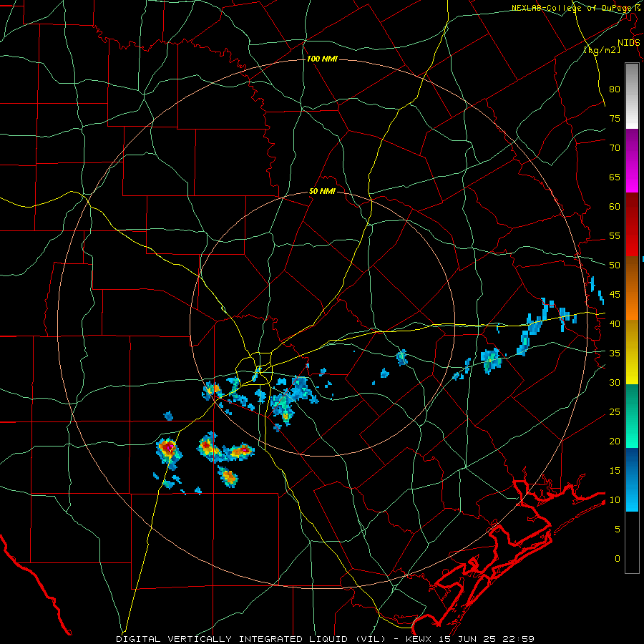Click the "KEWX 15 JUN 25 22:59" timestamp
This screenshot has height=644, width=644.
[470, 639]
